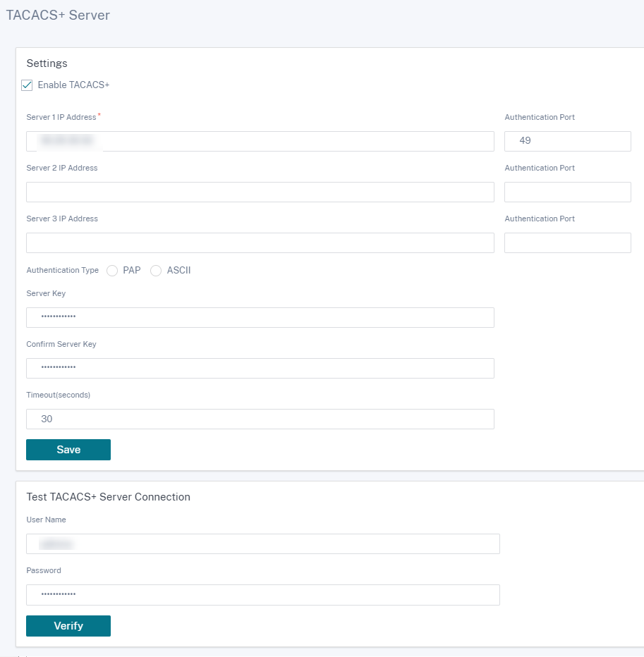The width and height of the screenshot is (644, 657).
Task: Click the Verify button
Action: click(x=68, y=626)
